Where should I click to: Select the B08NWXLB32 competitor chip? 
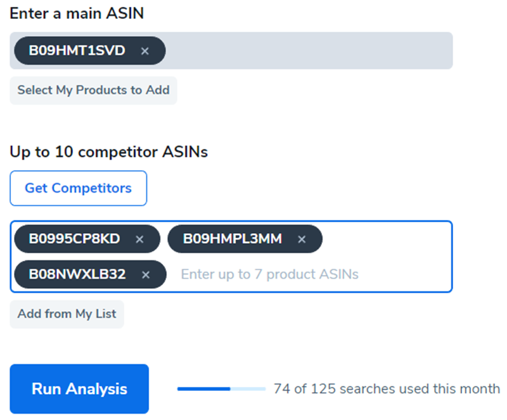tap(77, 274)
